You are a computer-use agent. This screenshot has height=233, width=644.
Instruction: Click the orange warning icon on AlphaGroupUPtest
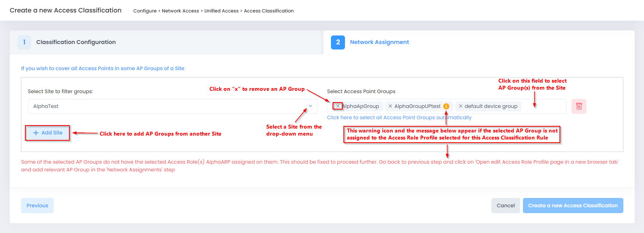446,106
